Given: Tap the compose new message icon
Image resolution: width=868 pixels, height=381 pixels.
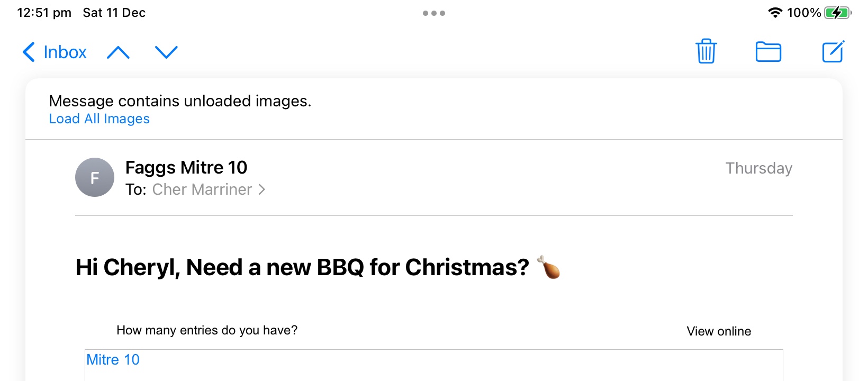Looking at the screenshot, I should pos(833,51).
